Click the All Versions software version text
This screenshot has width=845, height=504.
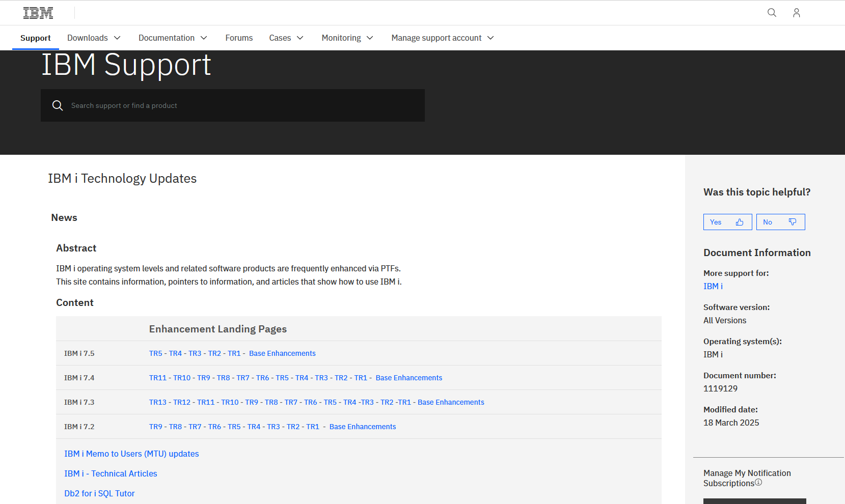(725, 320)
